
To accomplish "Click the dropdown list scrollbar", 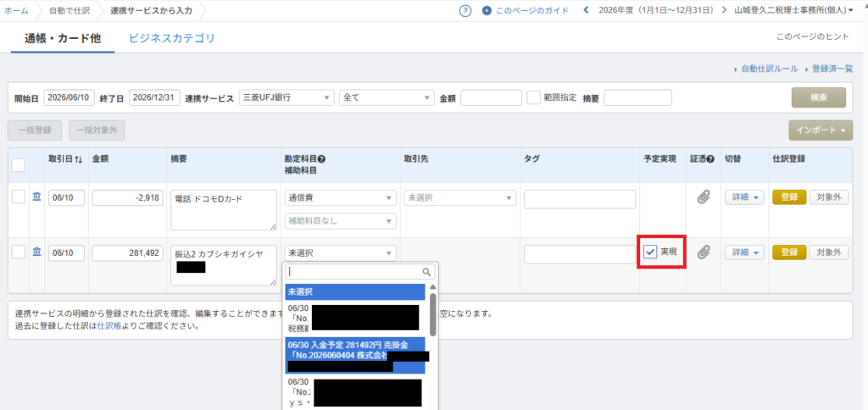I will coord(433,313).
